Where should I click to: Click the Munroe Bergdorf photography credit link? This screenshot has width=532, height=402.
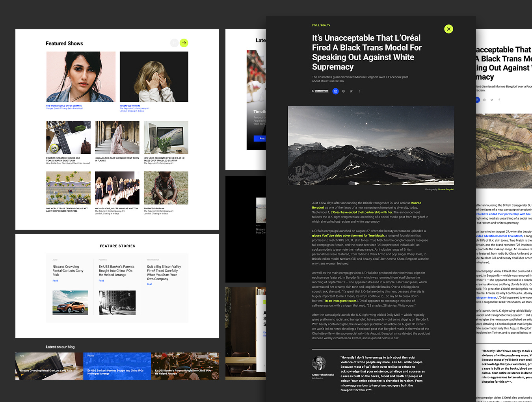(446, 189)
